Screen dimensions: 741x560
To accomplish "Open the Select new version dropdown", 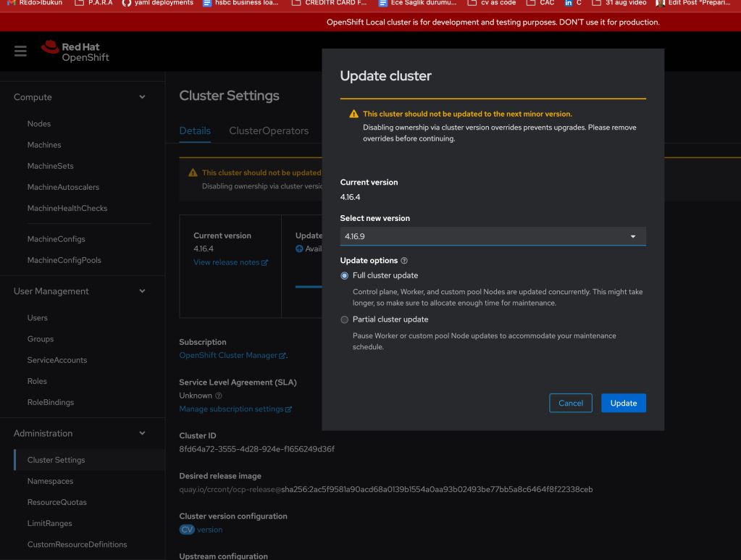I will [493, 236].
